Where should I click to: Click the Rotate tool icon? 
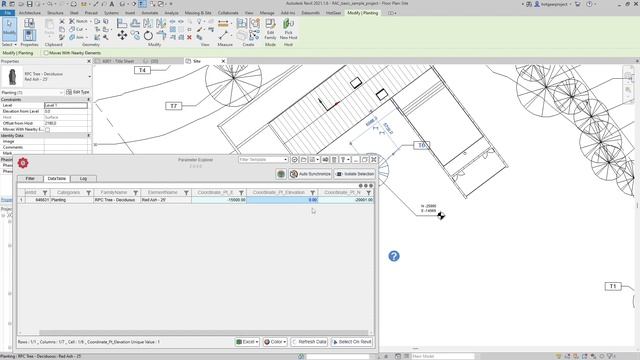pyautogui.click(x=148, y=36)
